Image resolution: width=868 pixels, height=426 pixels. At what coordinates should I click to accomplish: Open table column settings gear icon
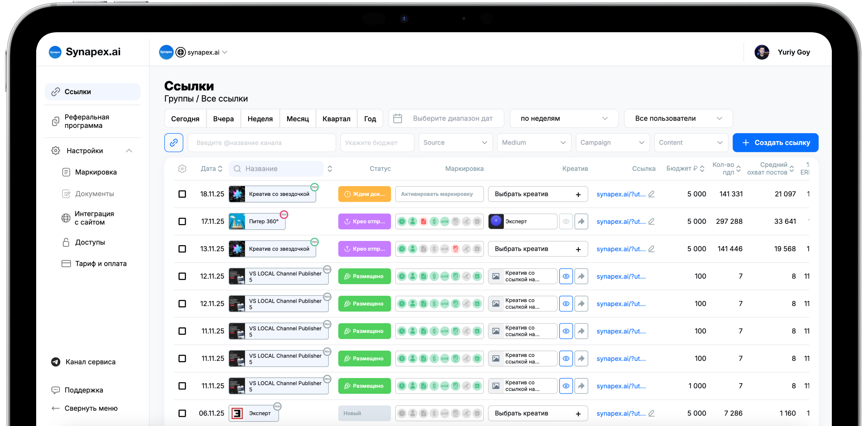pyautogui.click(x=182, y=168)
